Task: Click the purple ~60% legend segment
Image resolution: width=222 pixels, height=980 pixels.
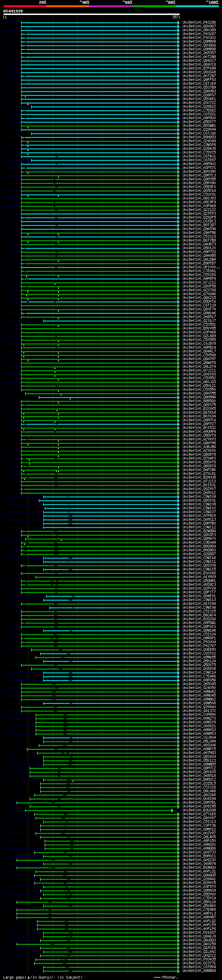Action: tap(111, 6)
